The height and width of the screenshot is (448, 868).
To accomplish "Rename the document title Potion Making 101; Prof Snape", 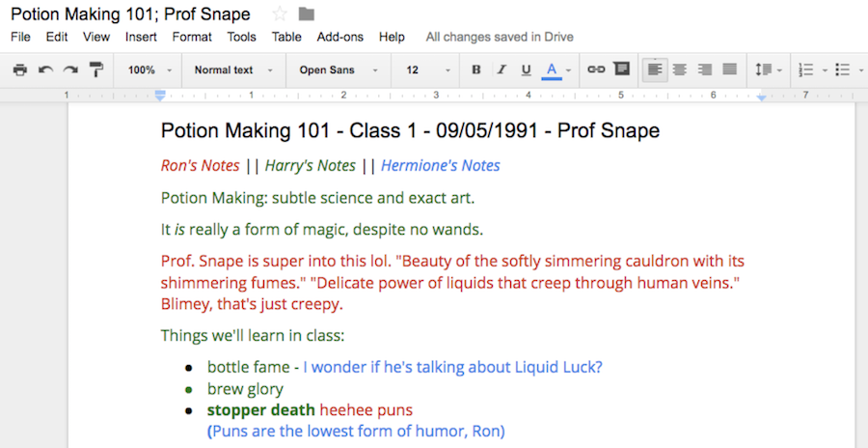I will [130, 14].
